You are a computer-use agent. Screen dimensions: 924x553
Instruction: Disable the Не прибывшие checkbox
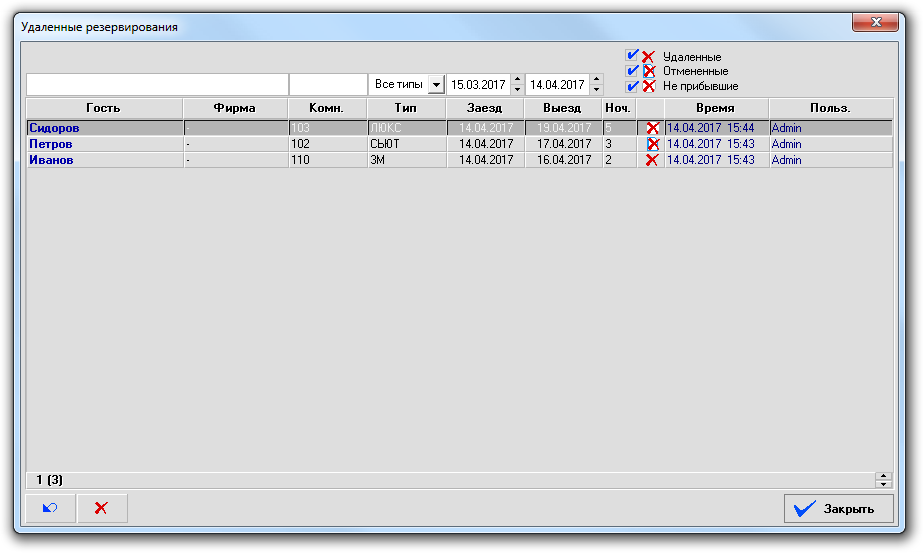pos(632,86)
